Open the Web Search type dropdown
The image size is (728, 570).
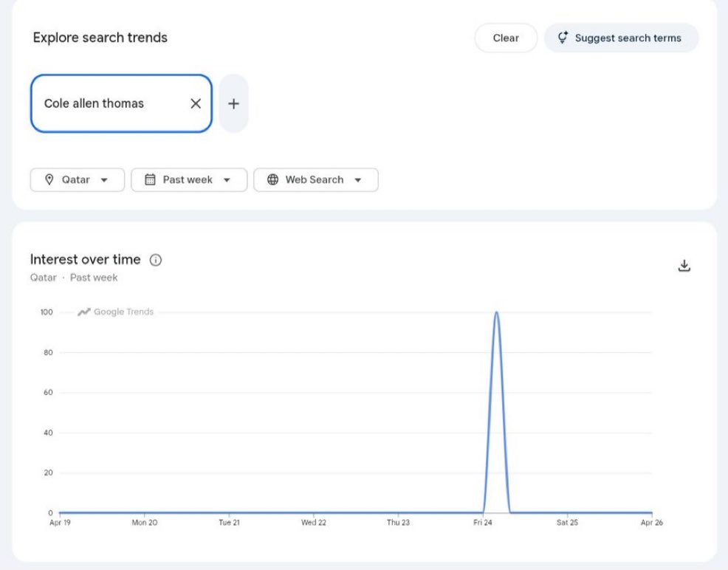point(316,179)
